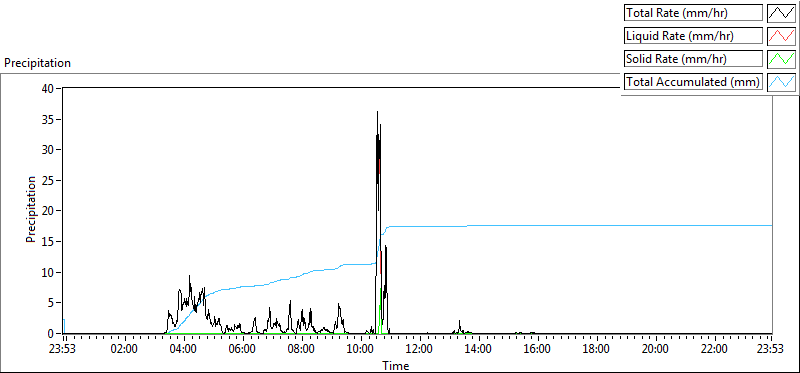Click the 10:00 time axis label

[360, 350]
